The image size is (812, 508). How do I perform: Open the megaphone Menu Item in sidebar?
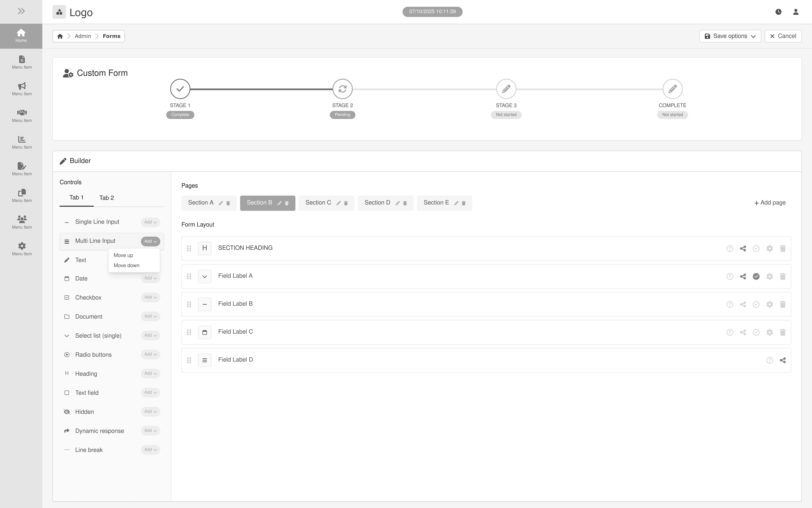(x=22, y=89)
